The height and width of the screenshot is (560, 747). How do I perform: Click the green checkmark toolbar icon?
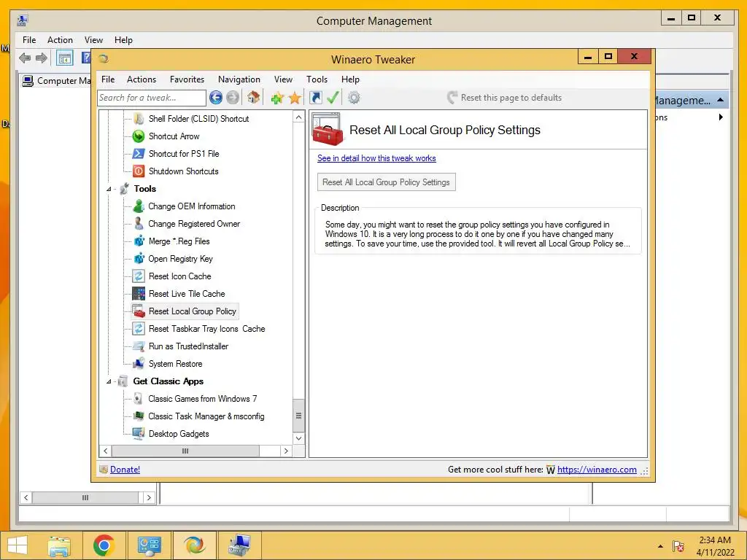coord(333,98)
